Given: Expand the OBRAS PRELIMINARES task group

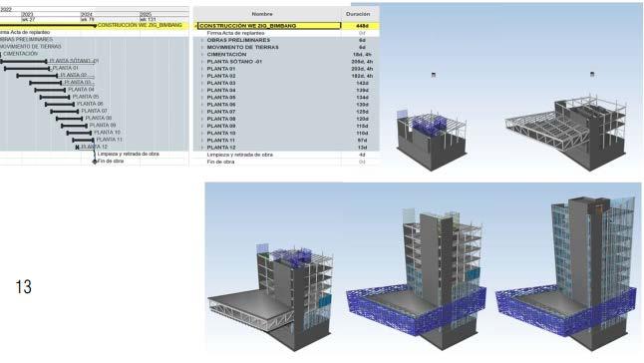Looking at the screenshot, I should point(202,40).
